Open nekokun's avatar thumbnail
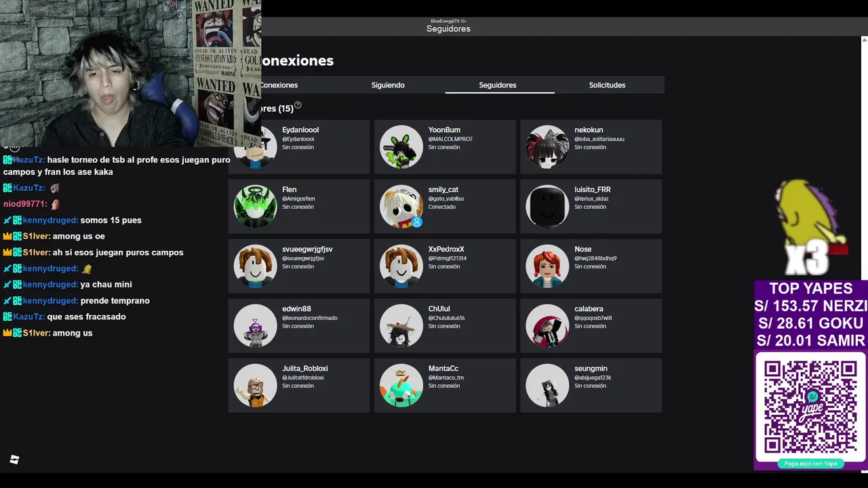Screen dimensions: 868x488 pyautogui.click(x=547, y=147)
